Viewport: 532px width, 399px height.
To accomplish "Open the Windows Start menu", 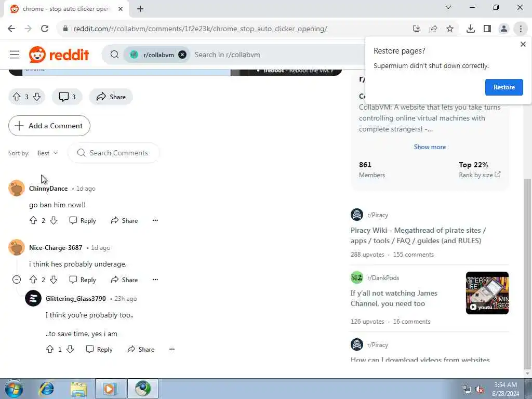I will pyautogui.click(x=14, y=389).
